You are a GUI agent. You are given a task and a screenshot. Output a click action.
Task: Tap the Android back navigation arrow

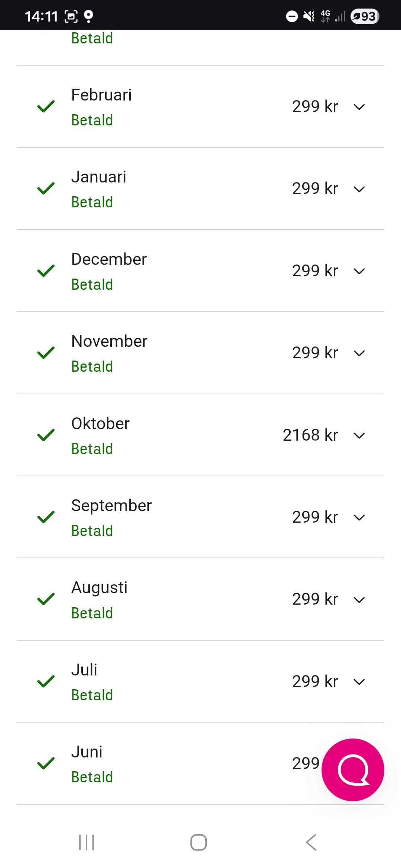311,842
